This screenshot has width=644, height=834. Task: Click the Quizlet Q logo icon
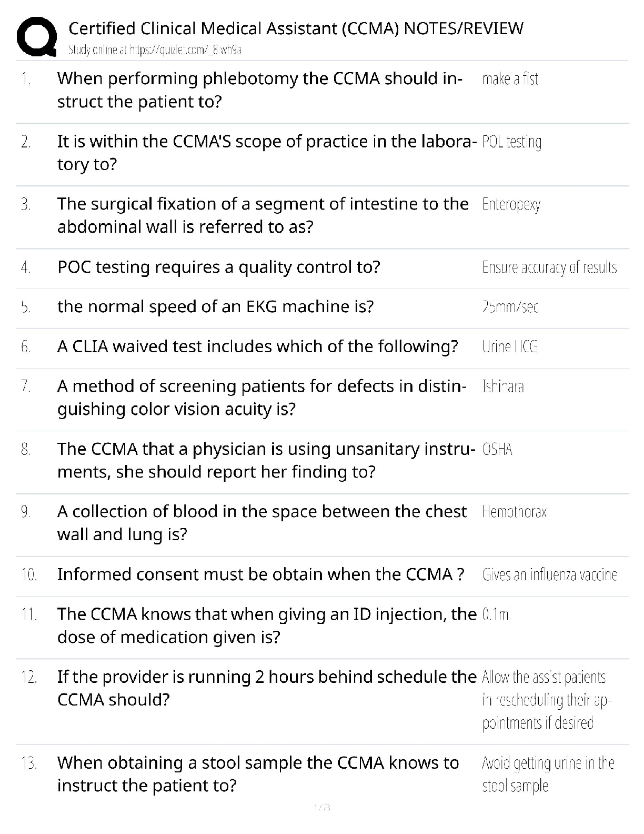pyautogui.click(x=37, y=37)
